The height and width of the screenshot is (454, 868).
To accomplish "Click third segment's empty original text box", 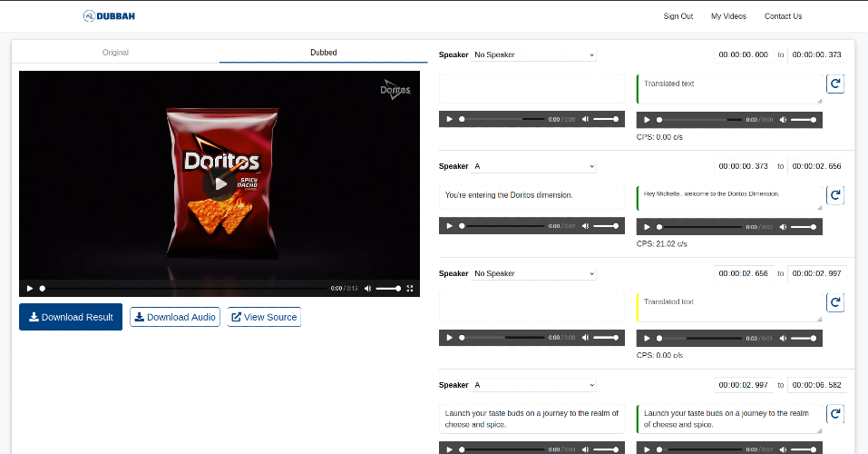I will click(x=532, y=307).
